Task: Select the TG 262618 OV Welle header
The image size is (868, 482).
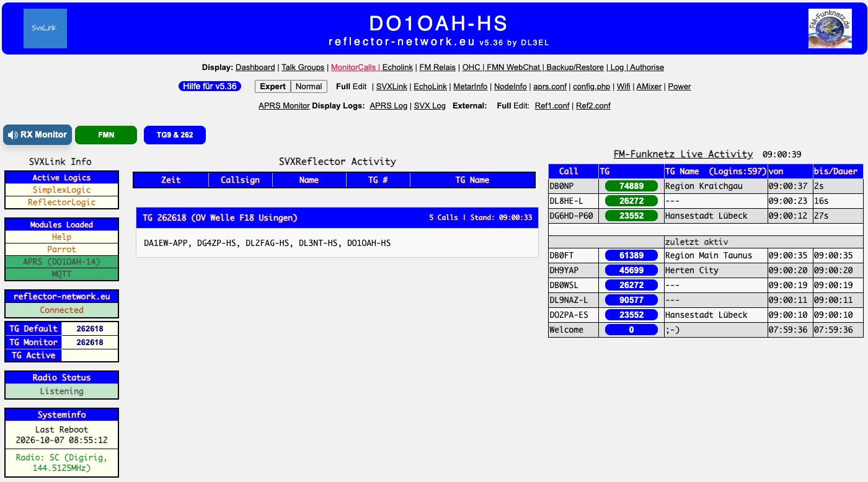Action: [x=337, y=217]
